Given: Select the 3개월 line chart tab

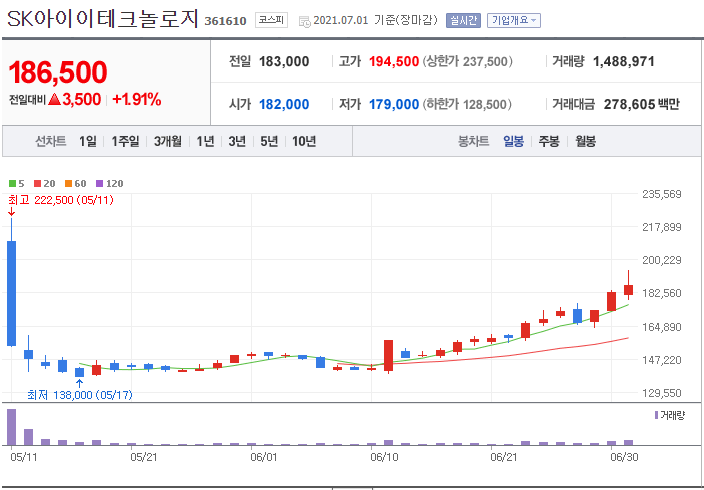Looking at the screenshot, I should click(167, 141).
